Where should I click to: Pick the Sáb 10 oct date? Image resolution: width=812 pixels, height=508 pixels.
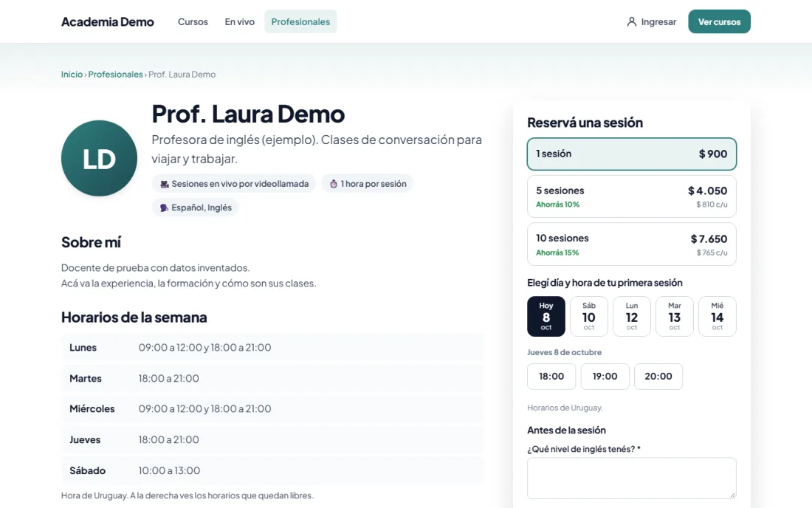tap(589, 317)
